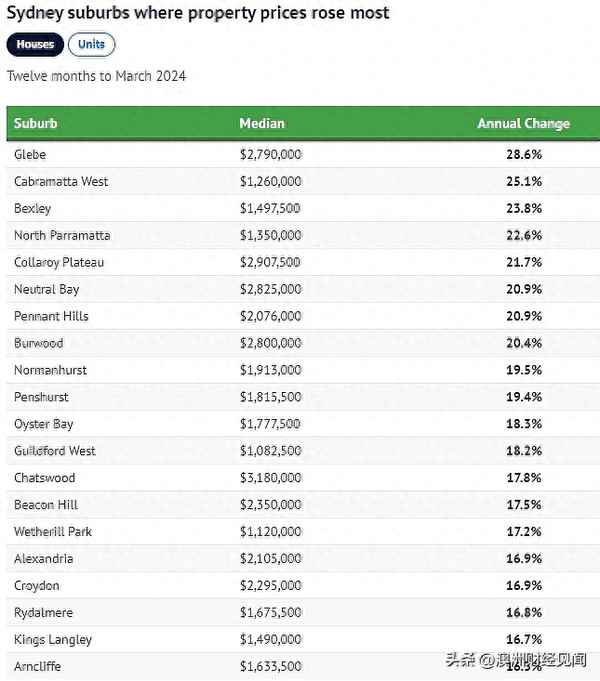Select North Parramatta suburb name
Viewport: 600px width, 681px height.
pos(62,236)
